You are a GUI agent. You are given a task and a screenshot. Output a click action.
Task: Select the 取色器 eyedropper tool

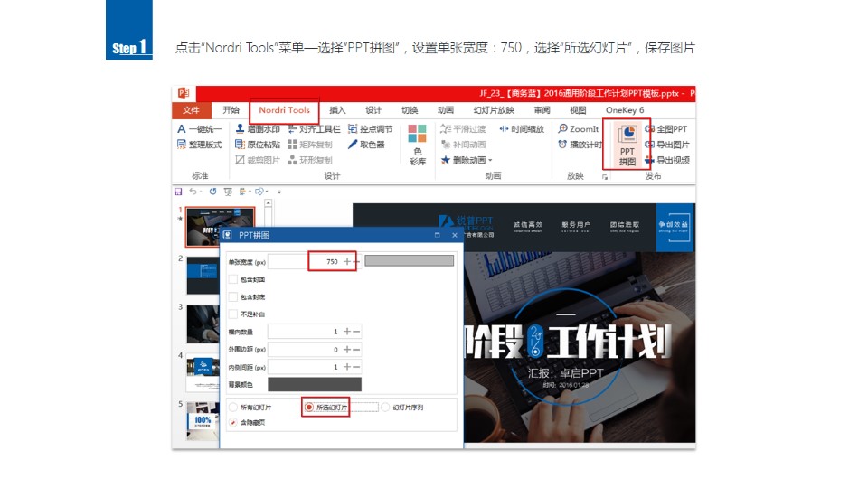(x=366, y=145)
